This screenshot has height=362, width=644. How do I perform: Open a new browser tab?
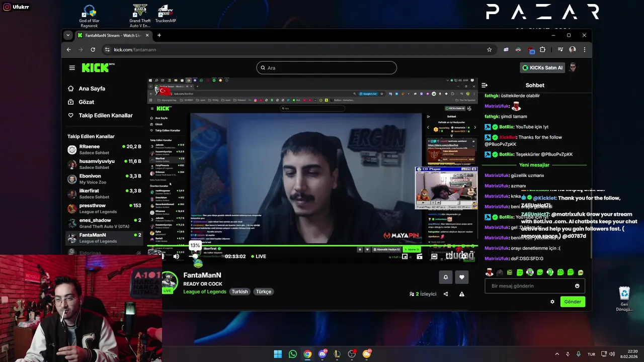[159, 35]
